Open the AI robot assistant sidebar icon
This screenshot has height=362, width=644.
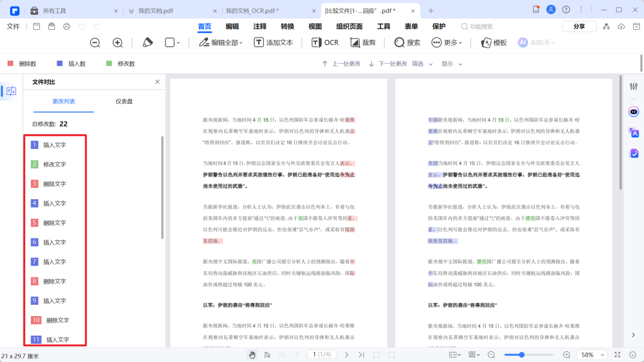634,112
